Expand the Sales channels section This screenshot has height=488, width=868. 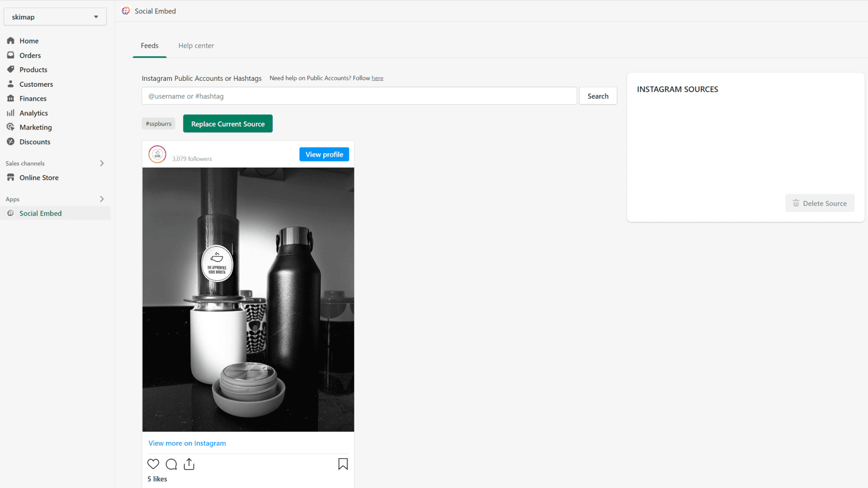[101, 163]
